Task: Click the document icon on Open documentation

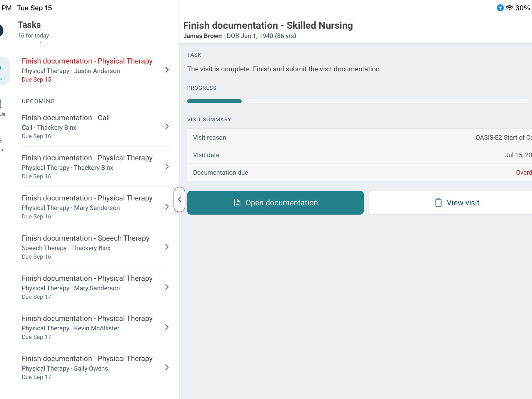Action: pyautogui.click(x=237, y=203)
